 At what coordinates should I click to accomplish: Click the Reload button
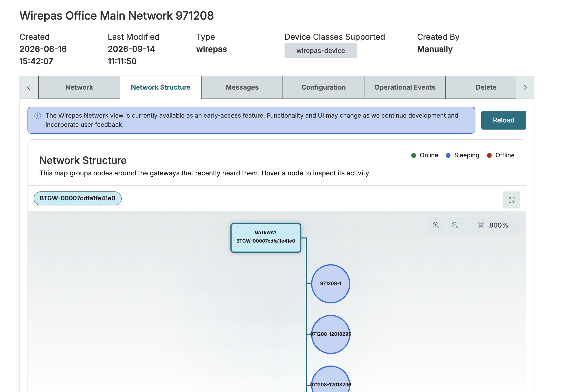coord(504,120)
